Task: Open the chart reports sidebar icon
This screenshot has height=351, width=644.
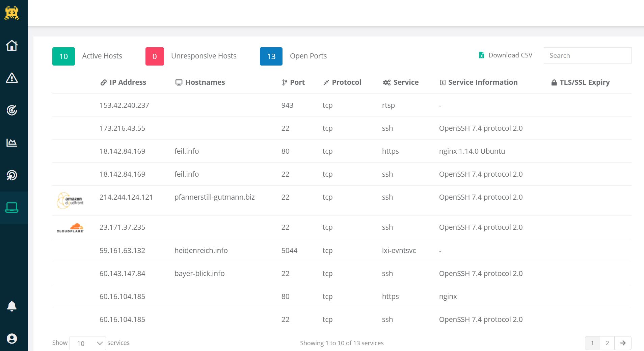Action: (12, 143)
